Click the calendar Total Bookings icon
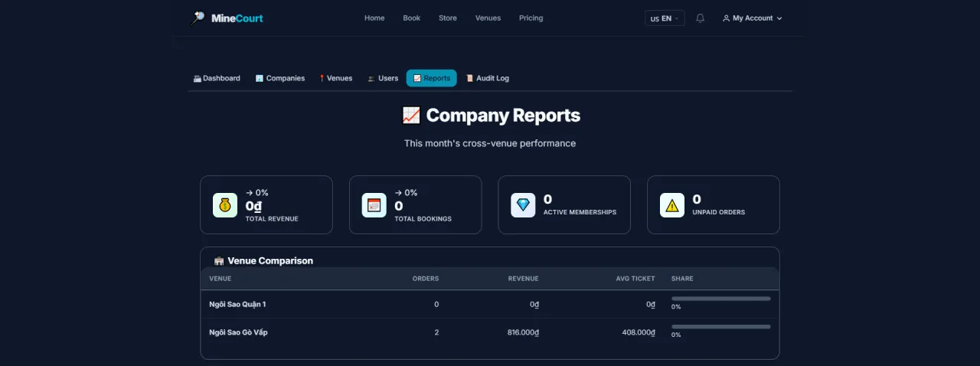 374,205
